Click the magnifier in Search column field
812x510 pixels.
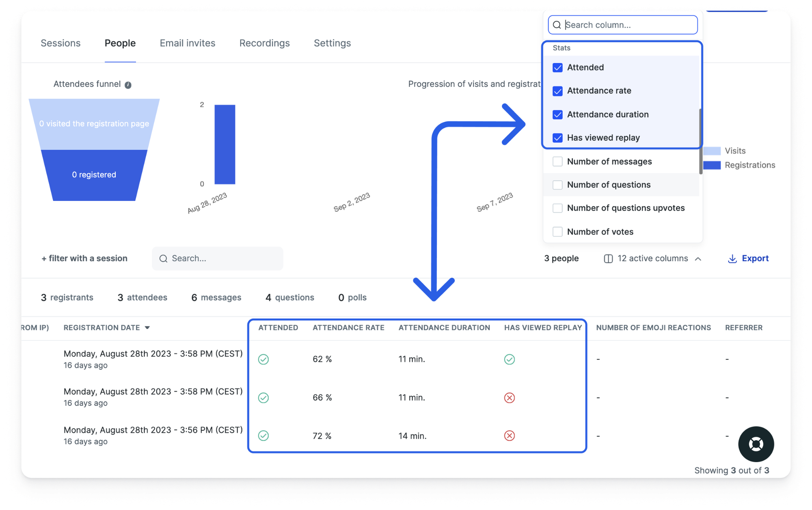[557, 25]
